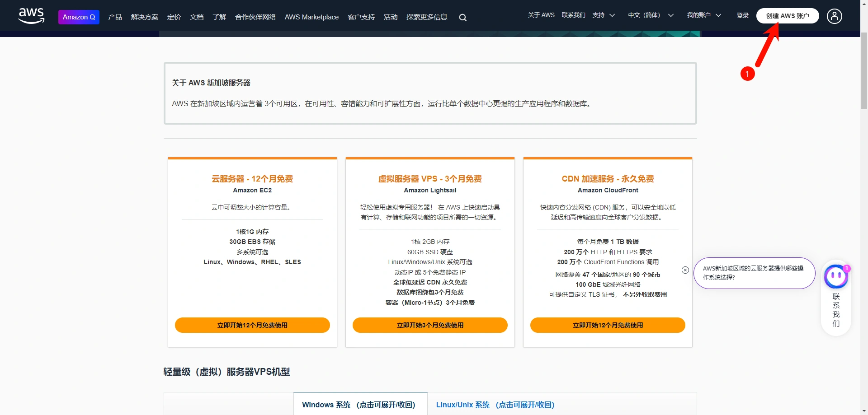Open the search magnifier icon
Screen dimensions: 868x415
tap(462, 18)
